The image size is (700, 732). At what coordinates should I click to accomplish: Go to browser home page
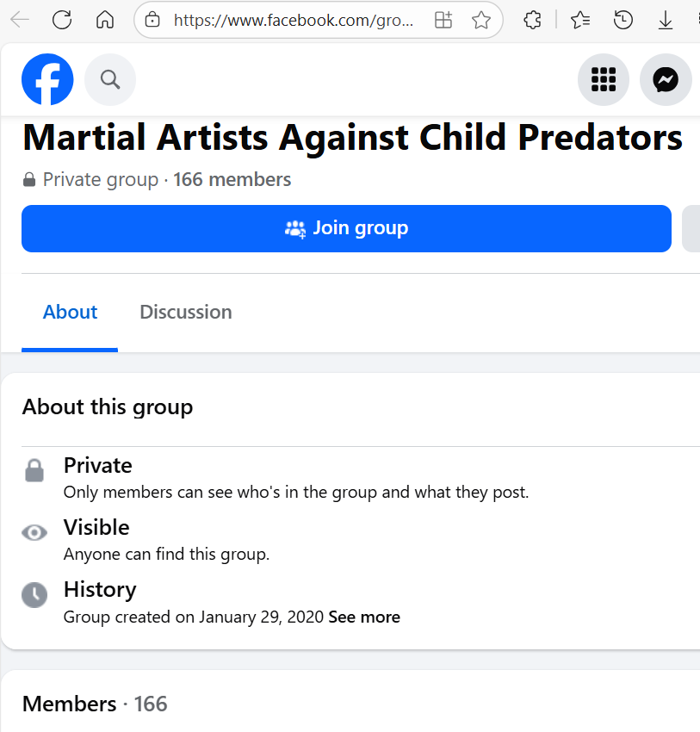(105, 20)
